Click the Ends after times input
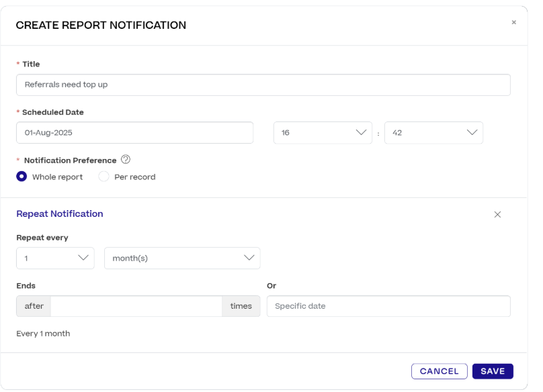This screenshot has height=392, width=543. tap(136, 306)
